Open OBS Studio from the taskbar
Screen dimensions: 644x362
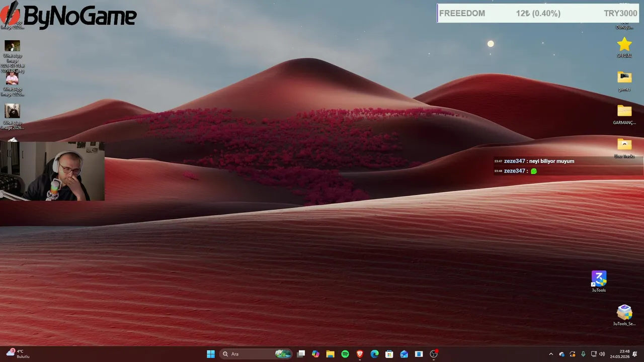[434, 354]
